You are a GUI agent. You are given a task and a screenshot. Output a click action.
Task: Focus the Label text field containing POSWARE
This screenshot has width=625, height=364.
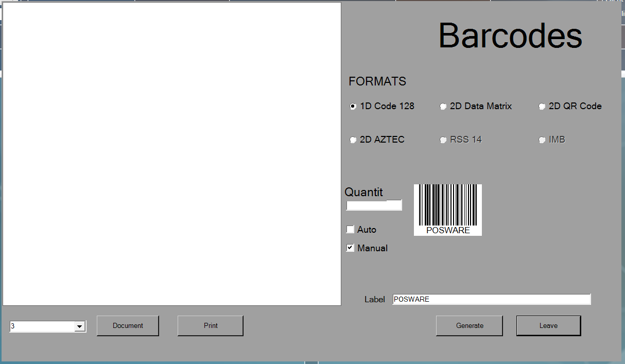tap(491, 299)
